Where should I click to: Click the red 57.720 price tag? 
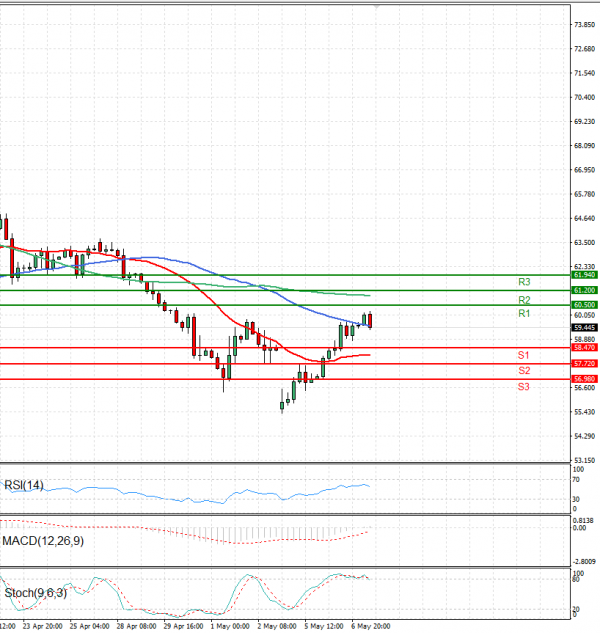(584, 364)
